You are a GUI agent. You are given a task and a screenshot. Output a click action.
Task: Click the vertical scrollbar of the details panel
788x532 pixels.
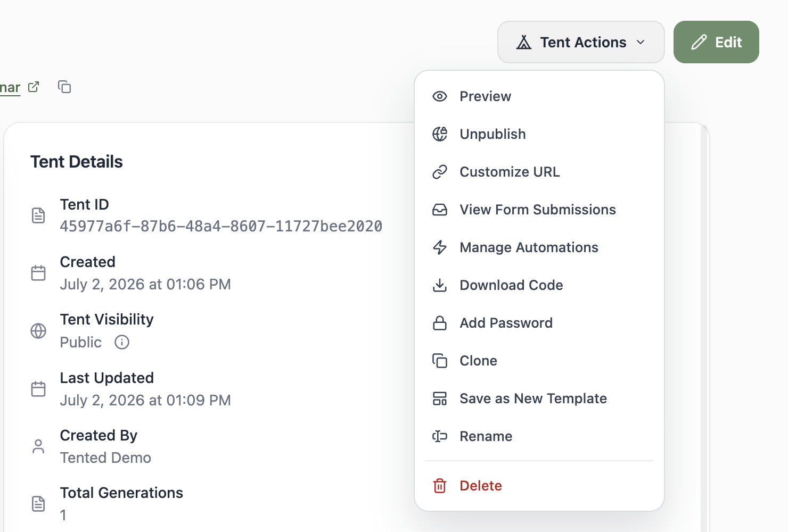pos(704,328)
